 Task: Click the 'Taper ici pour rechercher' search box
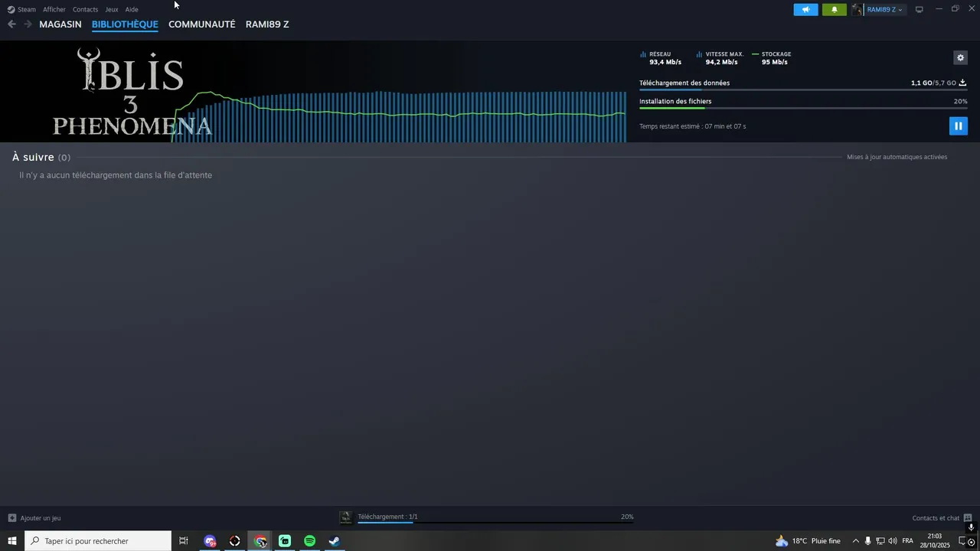(x=98, y=541)
